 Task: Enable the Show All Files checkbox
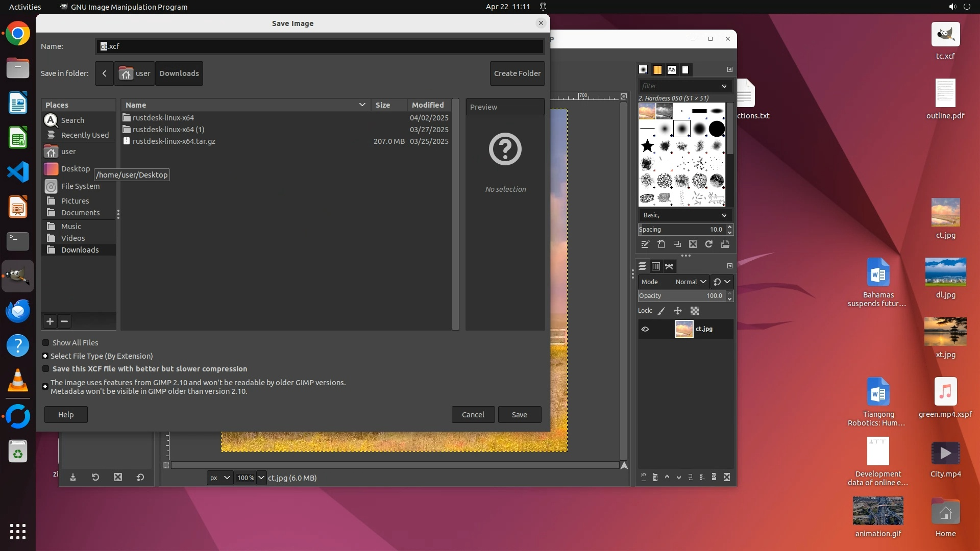[x=46, y=343]
